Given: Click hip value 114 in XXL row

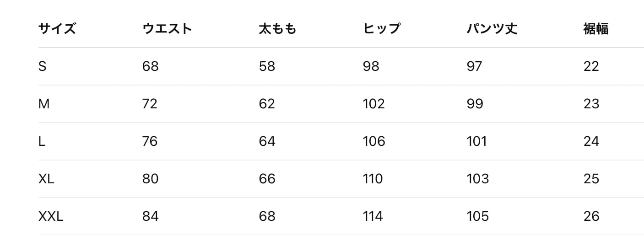Looking at the screenshot, I should 373,216.
